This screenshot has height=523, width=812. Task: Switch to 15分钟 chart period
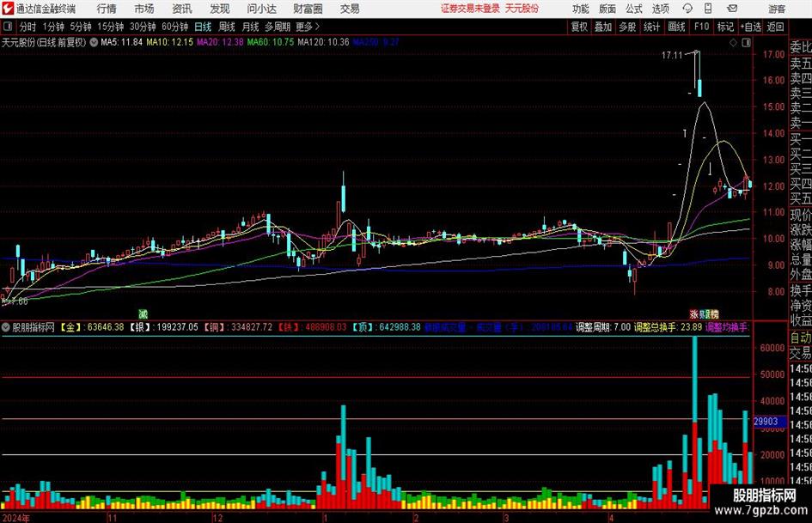pyautogui.click(x=110, y=27)
